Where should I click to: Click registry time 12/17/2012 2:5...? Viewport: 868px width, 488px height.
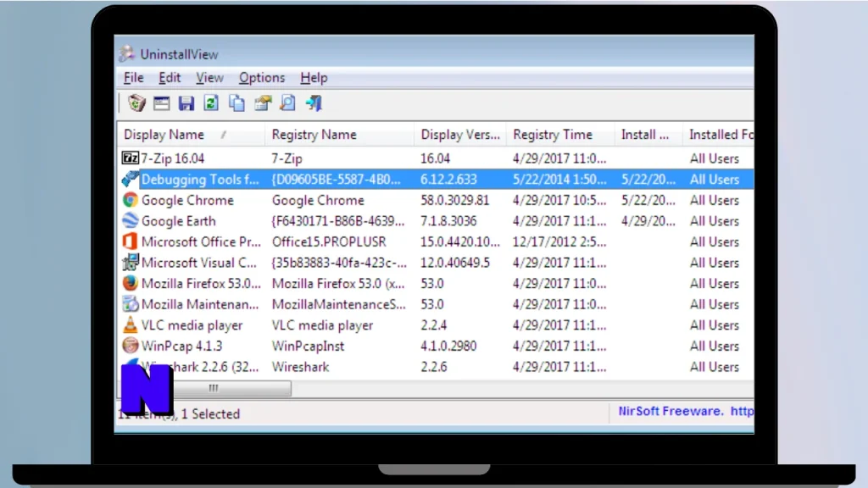[559, 241]
